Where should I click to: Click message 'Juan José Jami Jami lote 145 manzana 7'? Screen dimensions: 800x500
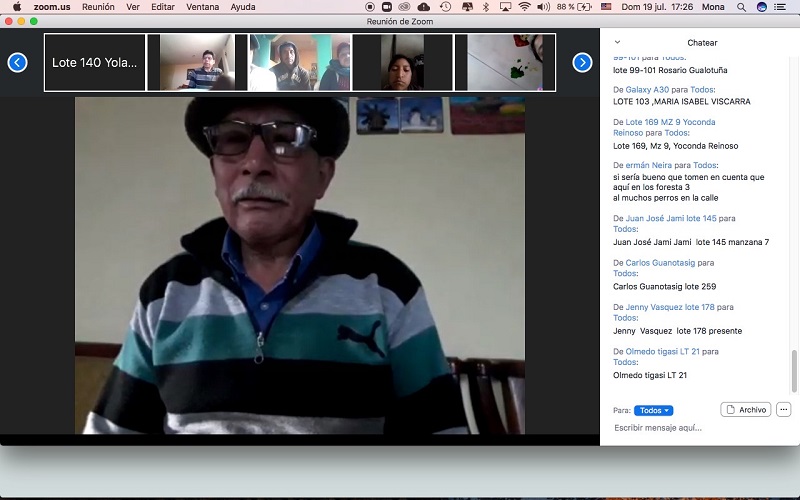pos(691,242)
